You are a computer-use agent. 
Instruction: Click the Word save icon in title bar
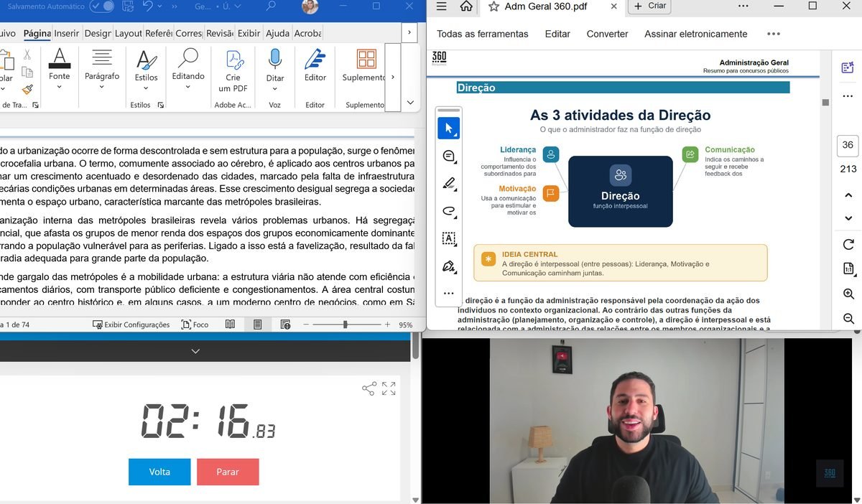point(128,6)
